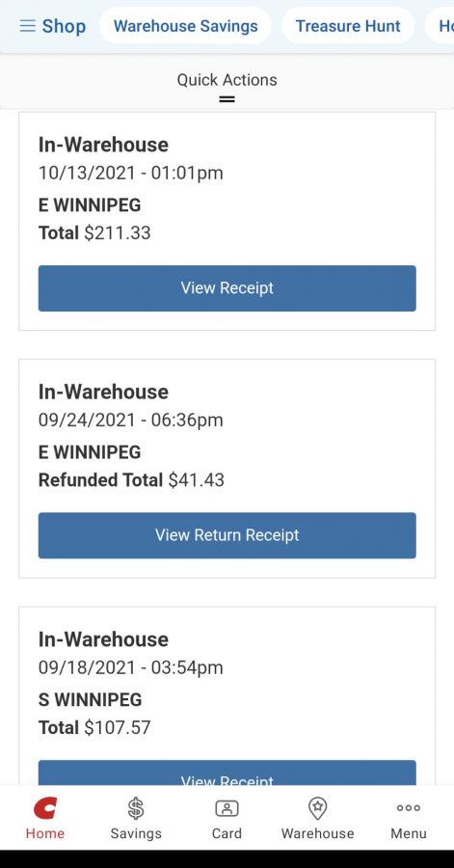
Task: Select the 09/24/2021 refunded order card
Action: click(x=227, y=469)
